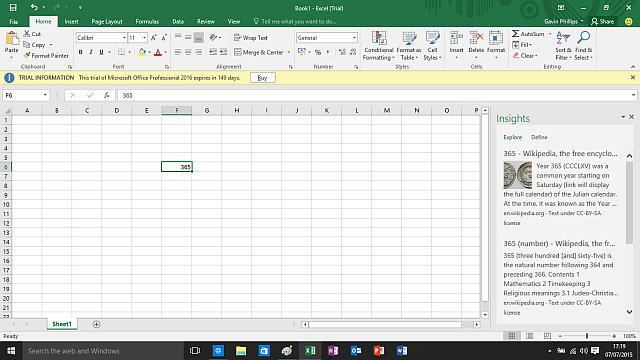The height and width of the screenshot is (360, 640).
Task: Center cell text horizontally
Action: [188, 52]
